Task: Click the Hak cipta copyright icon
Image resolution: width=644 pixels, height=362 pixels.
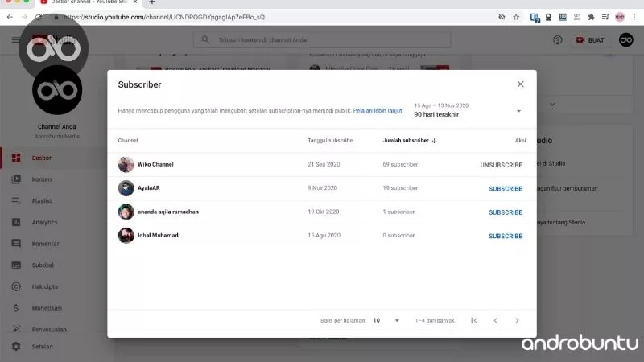Action: [16, 286]
